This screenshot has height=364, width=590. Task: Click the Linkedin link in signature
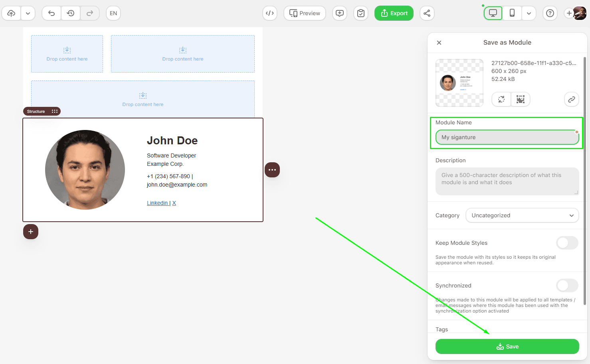click(x=157, y=203)
